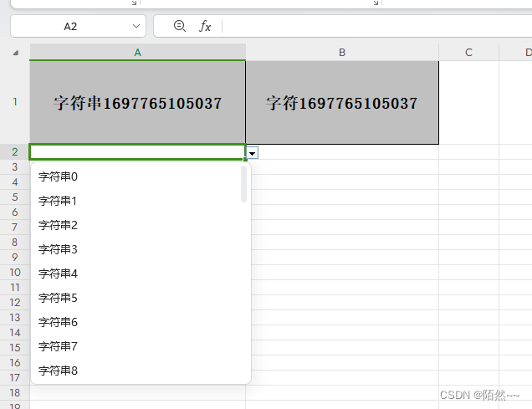Click the zoom magnifier icon in formula bar
This screenshot has width=532, height=409.
tap(179, 26)
